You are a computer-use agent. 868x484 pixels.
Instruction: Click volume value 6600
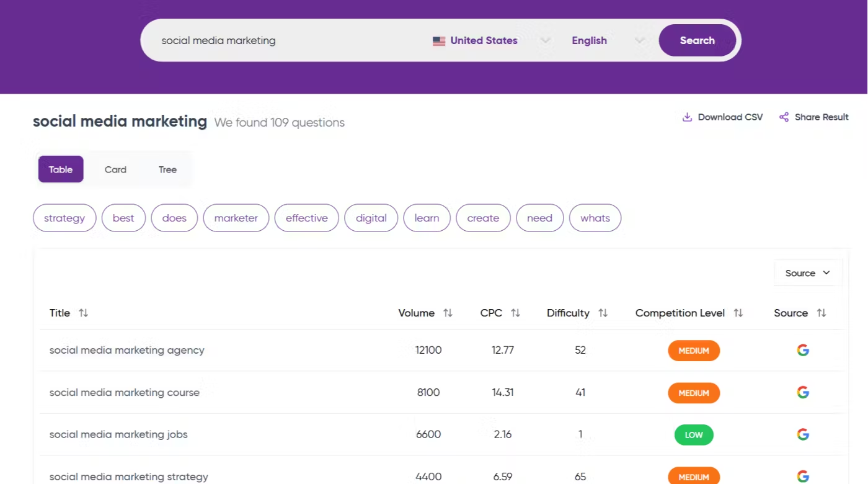click(x=428, y=434)
